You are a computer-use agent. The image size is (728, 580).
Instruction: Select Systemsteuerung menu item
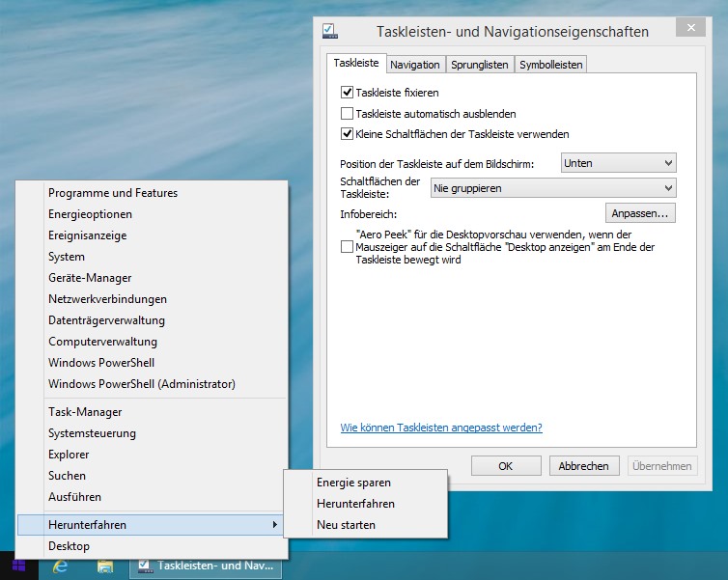coord(152,433)
